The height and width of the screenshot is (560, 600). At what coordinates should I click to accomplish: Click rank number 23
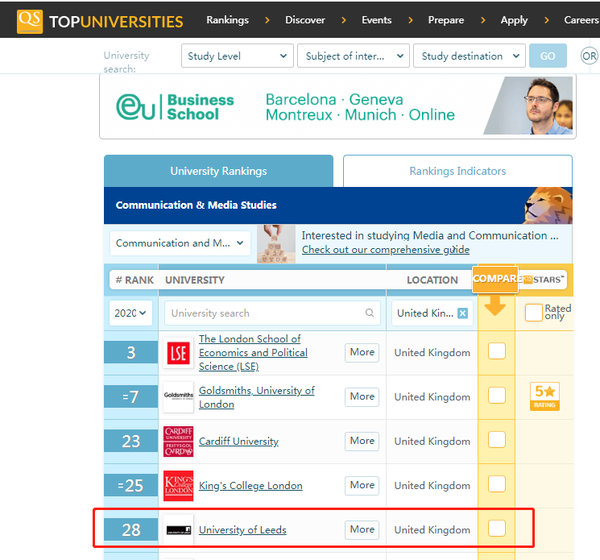coord(131,441)
